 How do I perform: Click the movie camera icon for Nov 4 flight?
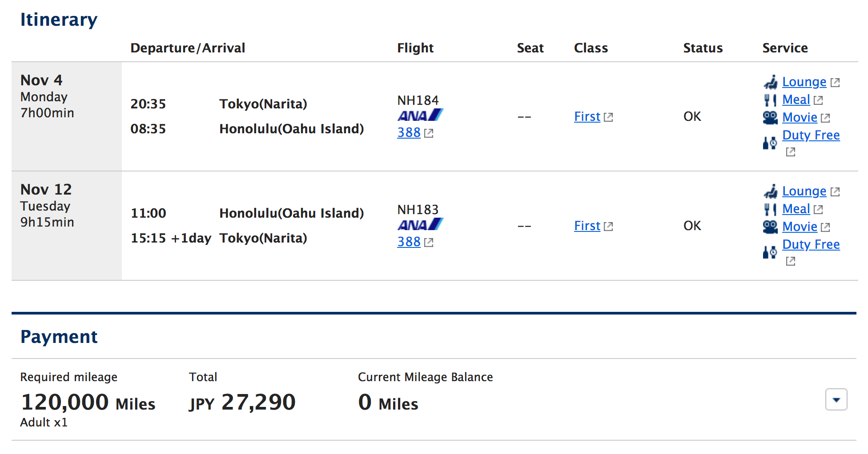pyautogui.click(x=771, y=118)
